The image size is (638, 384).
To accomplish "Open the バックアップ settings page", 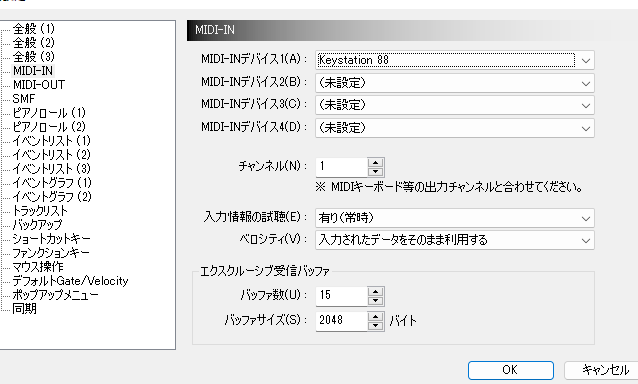I will pyautogui.click(x=37, y=225).
